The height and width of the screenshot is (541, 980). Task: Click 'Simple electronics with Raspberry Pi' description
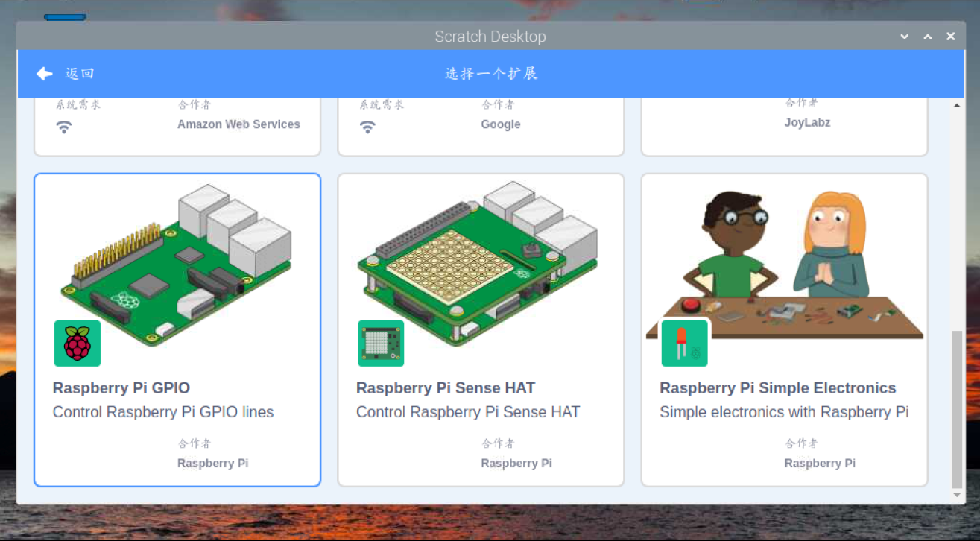(784, 412)
